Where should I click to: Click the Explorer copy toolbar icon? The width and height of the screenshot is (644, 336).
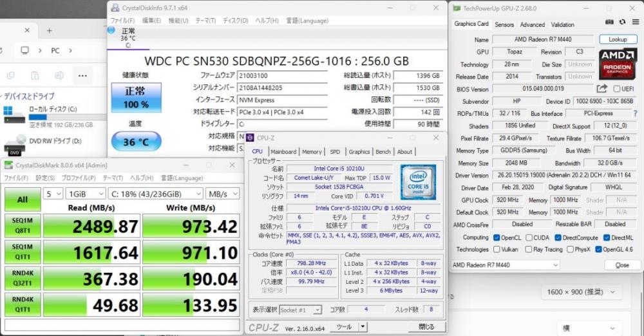[11, 75]
